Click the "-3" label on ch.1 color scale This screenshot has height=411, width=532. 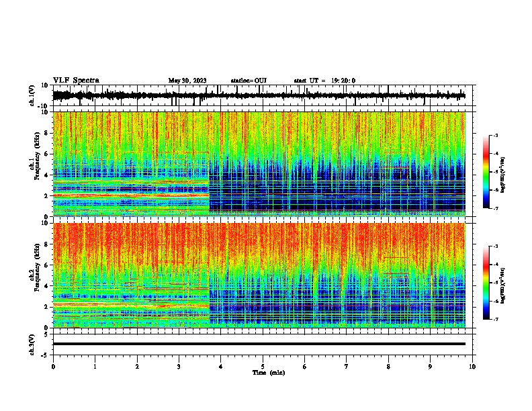click(494, 135)
